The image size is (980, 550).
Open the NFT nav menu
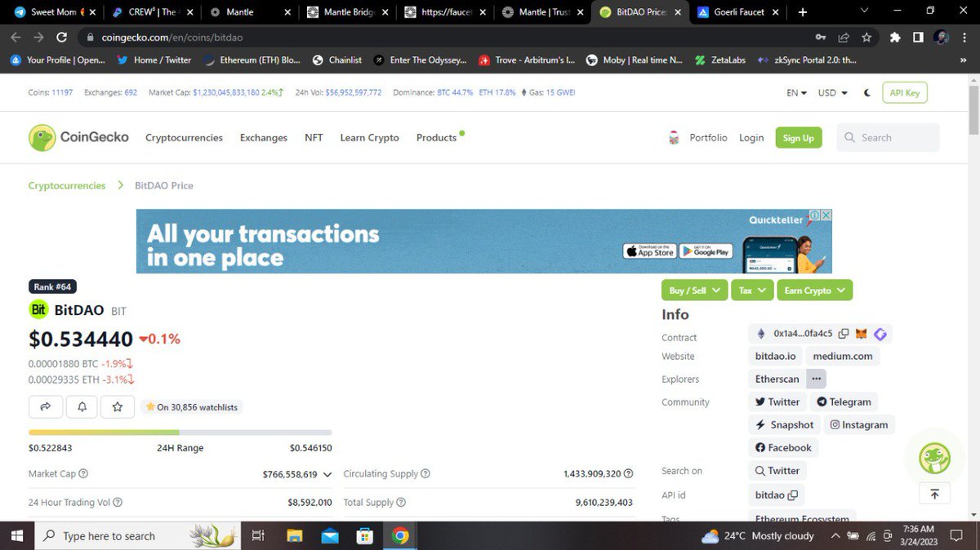pos(314,138)
